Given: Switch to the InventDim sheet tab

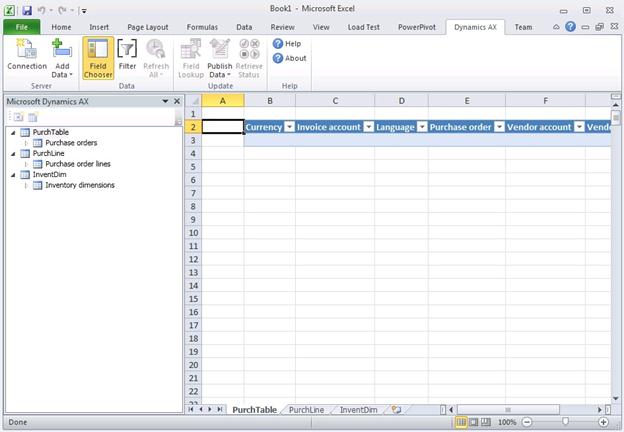Looking at the screenshot, I should 358,410.
